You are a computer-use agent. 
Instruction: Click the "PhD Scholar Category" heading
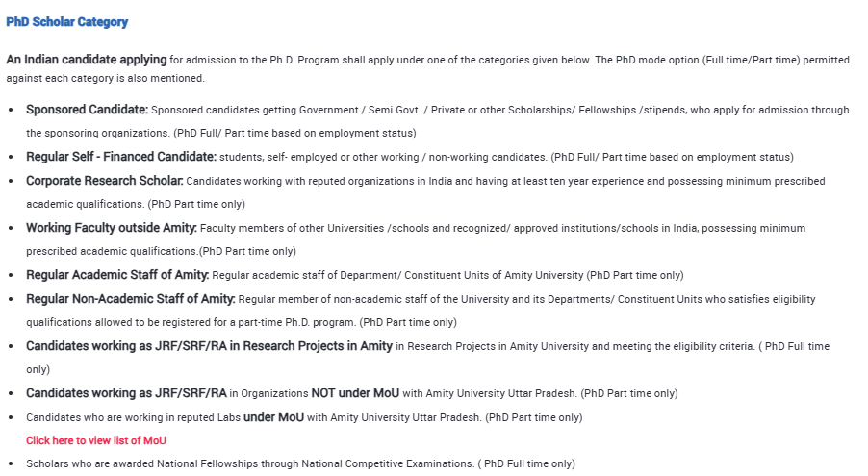(66, 22)
